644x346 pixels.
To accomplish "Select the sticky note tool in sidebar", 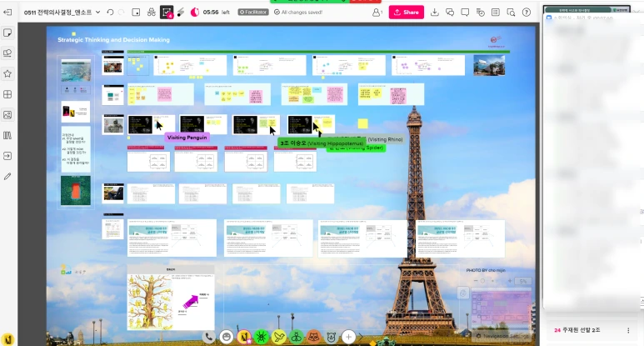I will click(x=7, y=33).
